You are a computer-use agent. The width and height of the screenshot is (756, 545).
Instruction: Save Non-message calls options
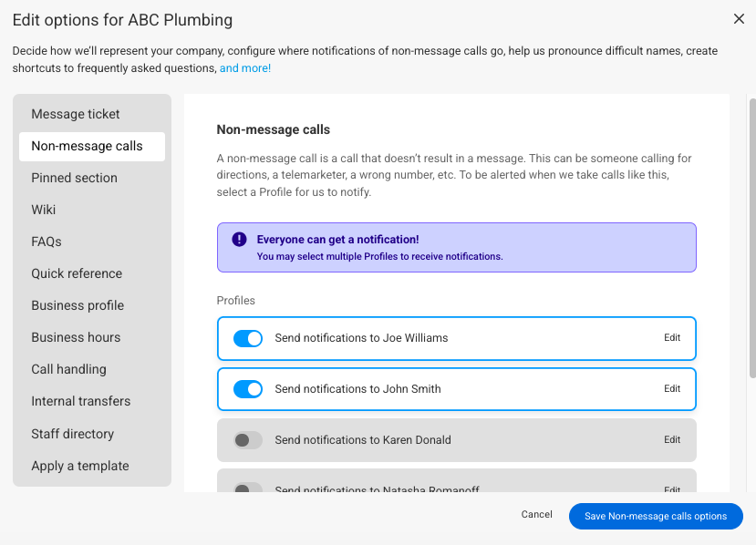[656, 516]
